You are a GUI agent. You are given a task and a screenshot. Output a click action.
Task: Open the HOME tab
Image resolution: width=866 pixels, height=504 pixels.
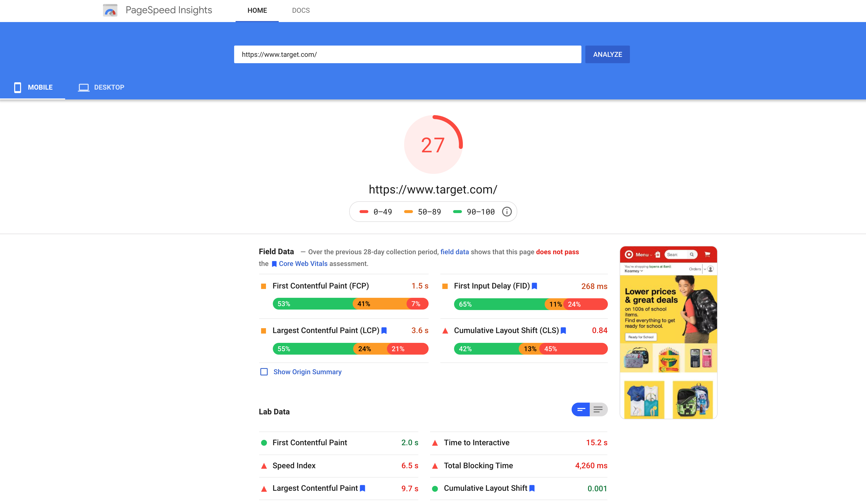point(257,11)
